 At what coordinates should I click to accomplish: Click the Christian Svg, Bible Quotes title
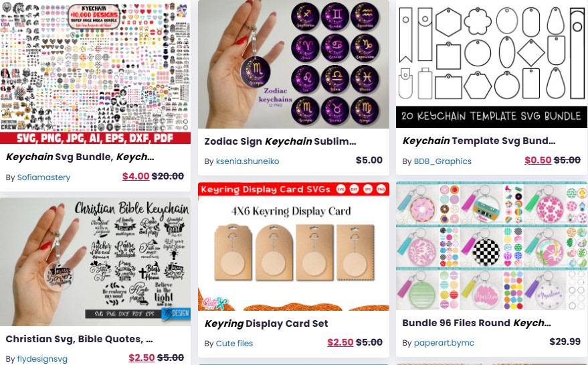79,339
